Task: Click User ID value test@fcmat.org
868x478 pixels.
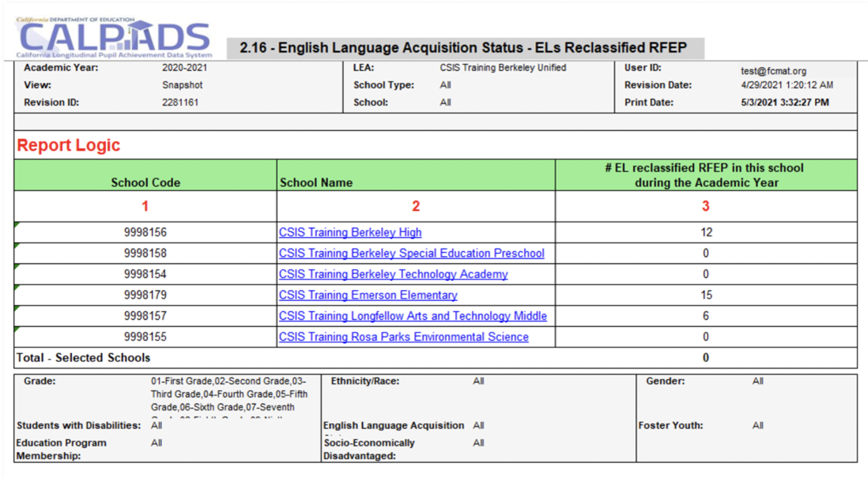Action: pos(773,71)
